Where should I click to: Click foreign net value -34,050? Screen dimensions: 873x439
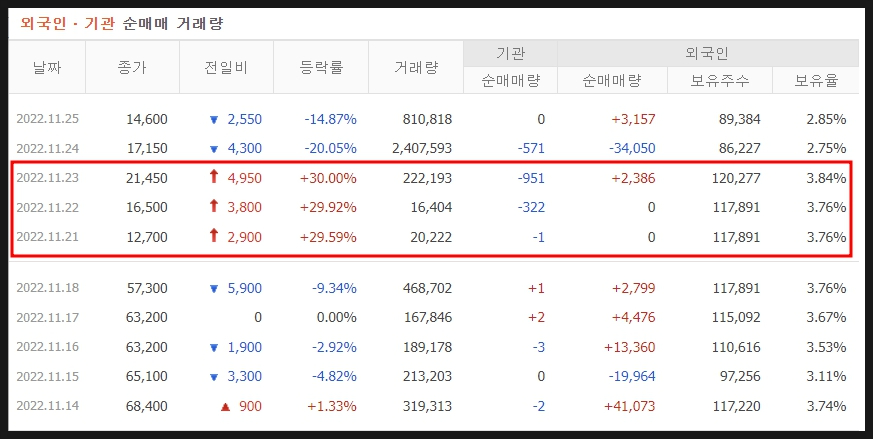(x=632, y=149)
